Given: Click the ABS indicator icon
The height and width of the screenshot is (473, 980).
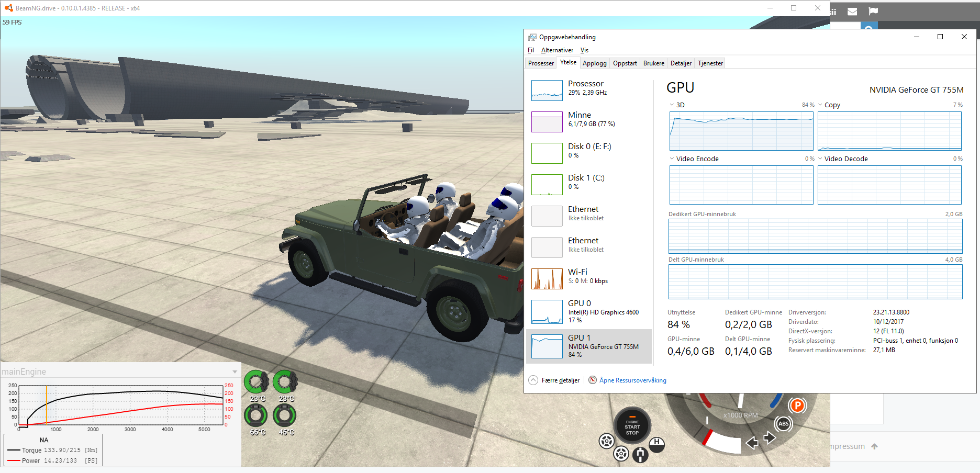Looking at the screenshot, I should coord(783,424).
